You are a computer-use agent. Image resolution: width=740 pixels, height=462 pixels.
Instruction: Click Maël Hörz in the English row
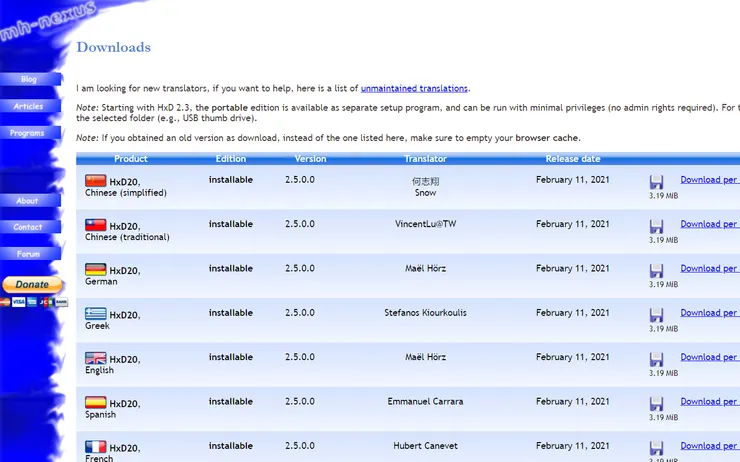[x=425, y=357]
